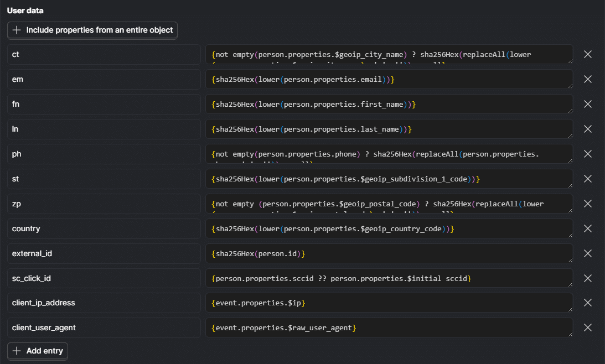Delete the country row using X icon
The width and height of the screenshot is (605, 364).
588,228
